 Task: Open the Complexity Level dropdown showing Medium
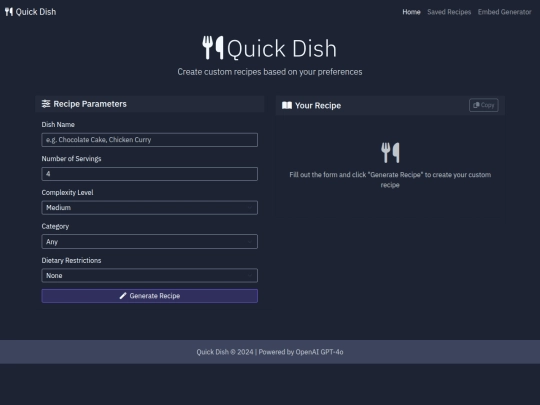coord(149,208)
